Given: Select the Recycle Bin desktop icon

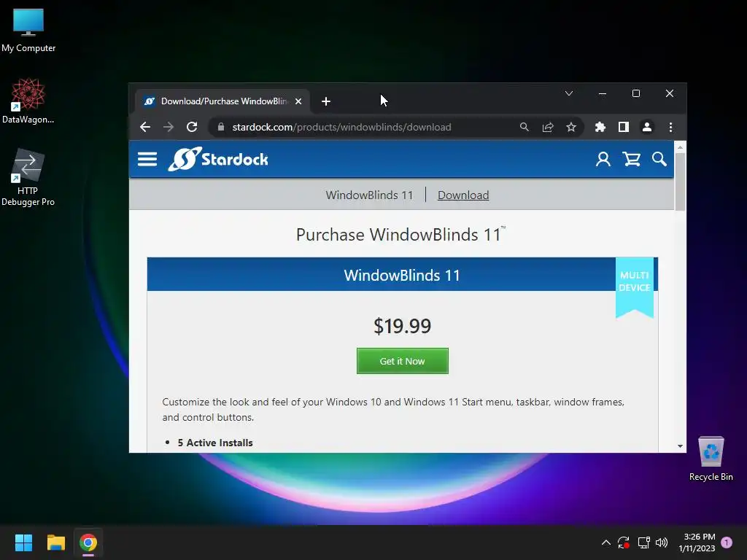Looking at the screenshot, I should (x=711, y=458).
